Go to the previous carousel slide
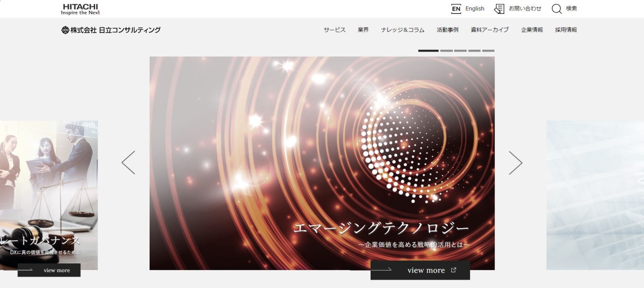Image resolution: width=644 pixels, height=288 pixels. click(x=128, y=163)
